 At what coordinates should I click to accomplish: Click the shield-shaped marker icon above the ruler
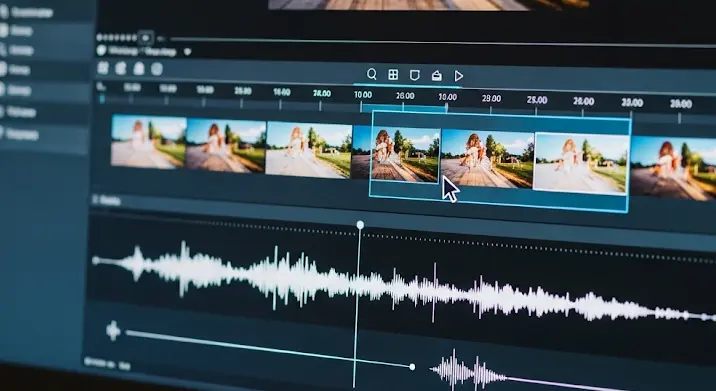tap(414, 75)
